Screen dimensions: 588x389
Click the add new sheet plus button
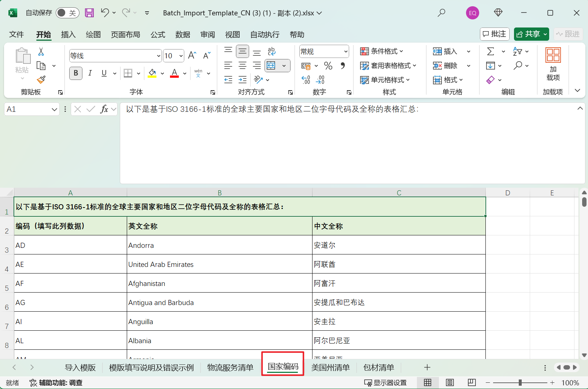pyautogui.click(x=427, y=367)
